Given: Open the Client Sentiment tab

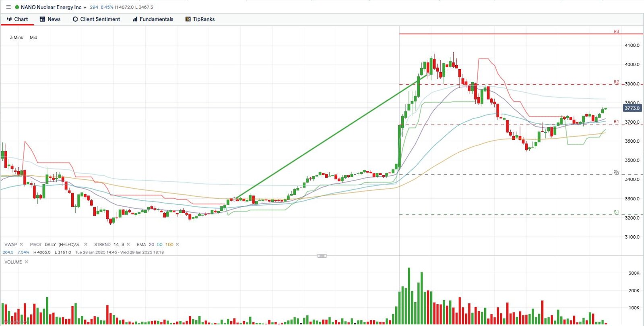Looking at the screenshot, I should coord(96,19).
